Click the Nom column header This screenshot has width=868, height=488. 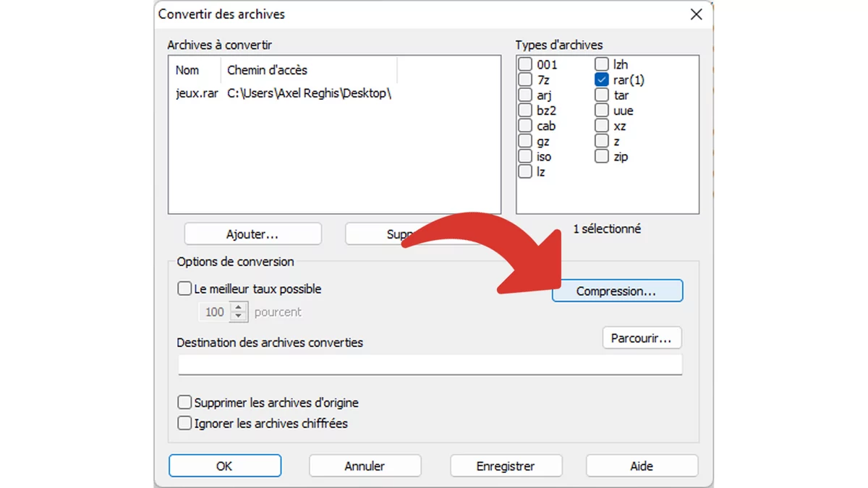click(x=195, y=70)
